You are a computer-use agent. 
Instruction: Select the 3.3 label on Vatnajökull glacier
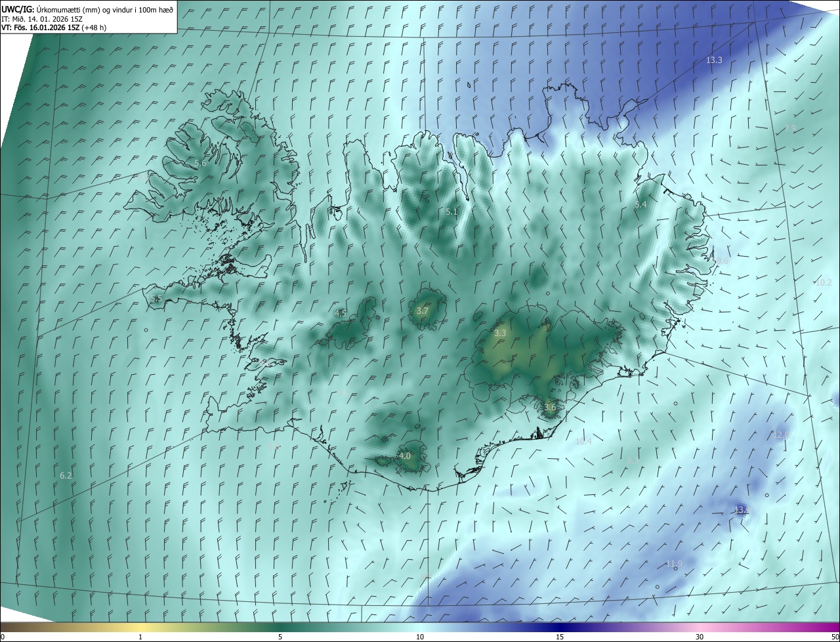(x=500, y=333)
